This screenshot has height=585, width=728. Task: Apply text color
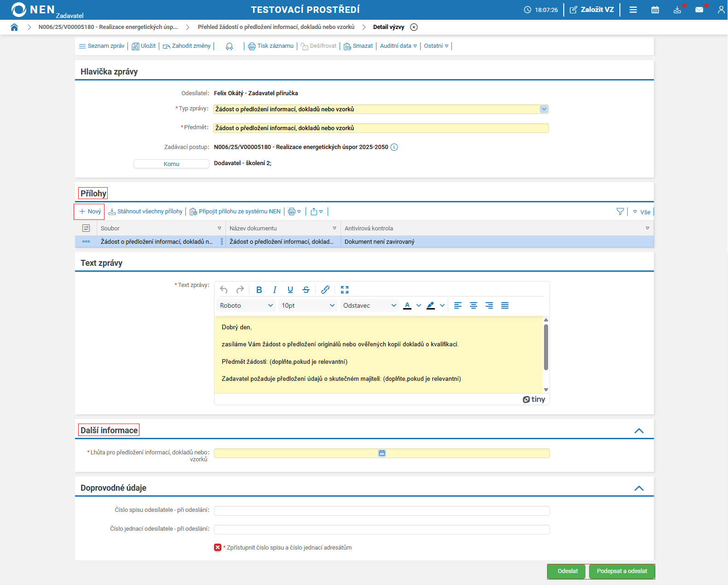click(x=407, y=305)
